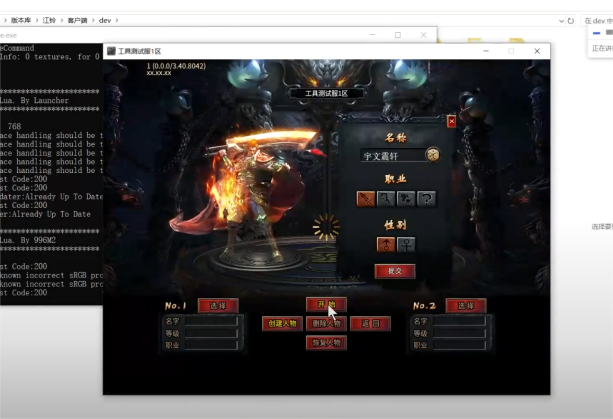The image size is (613, 419).
Task: Close the character creation panel with red X
Action: coord(451,121)
